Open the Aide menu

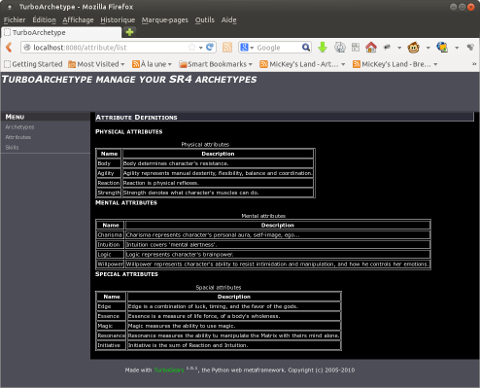click(x=229, y=20)
